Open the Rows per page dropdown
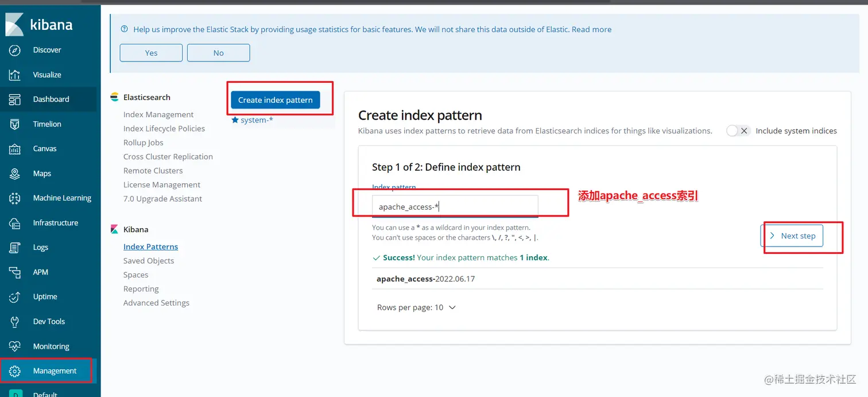The width and height of the screenshot is (868, 397). coord(416,307)
